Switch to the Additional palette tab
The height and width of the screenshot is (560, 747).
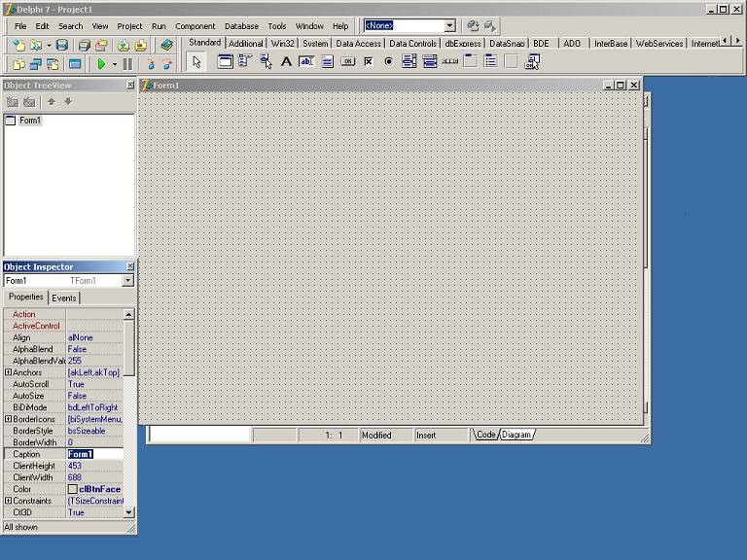click(x=245, y=44)
